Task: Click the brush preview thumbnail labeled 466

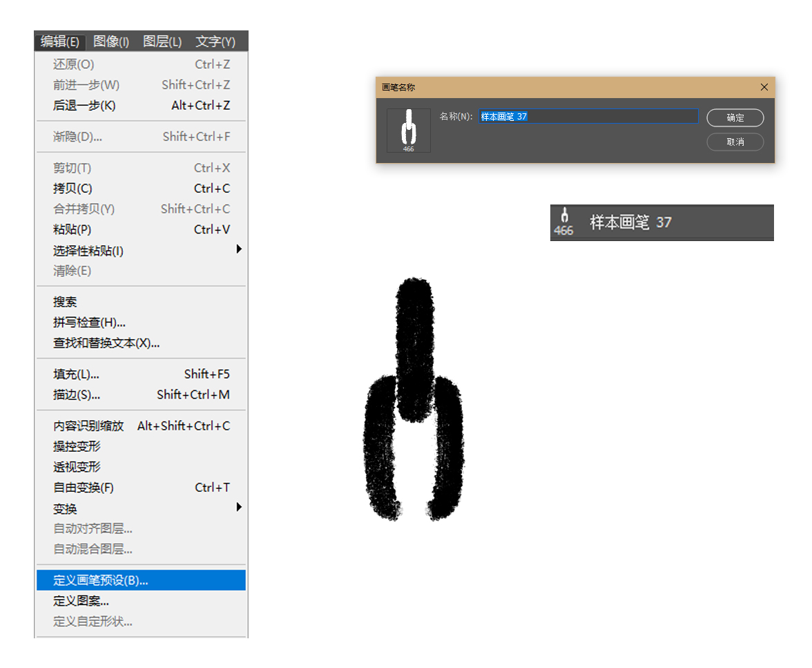Action: pyautogui.click(x=408, y=129)
